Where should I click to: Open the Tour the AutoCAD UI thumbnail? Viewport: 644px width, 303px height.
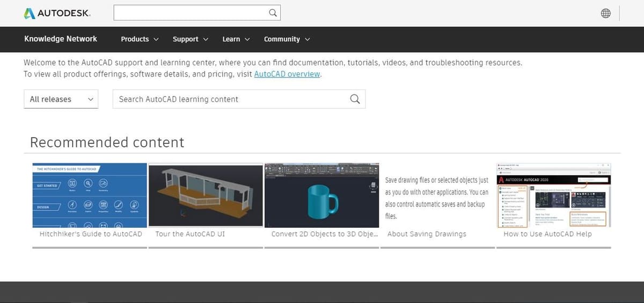tap(206, 195)
